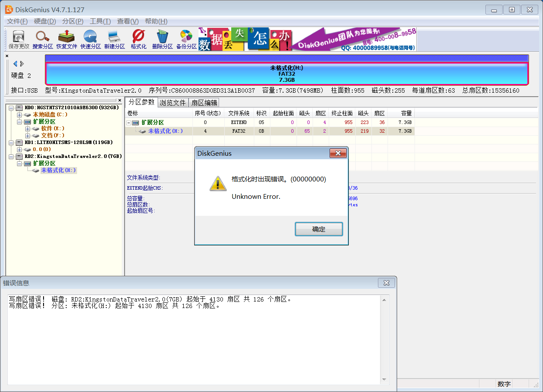
Task: Click up arrow of error log scrollbar
Action: pos(384,300)
